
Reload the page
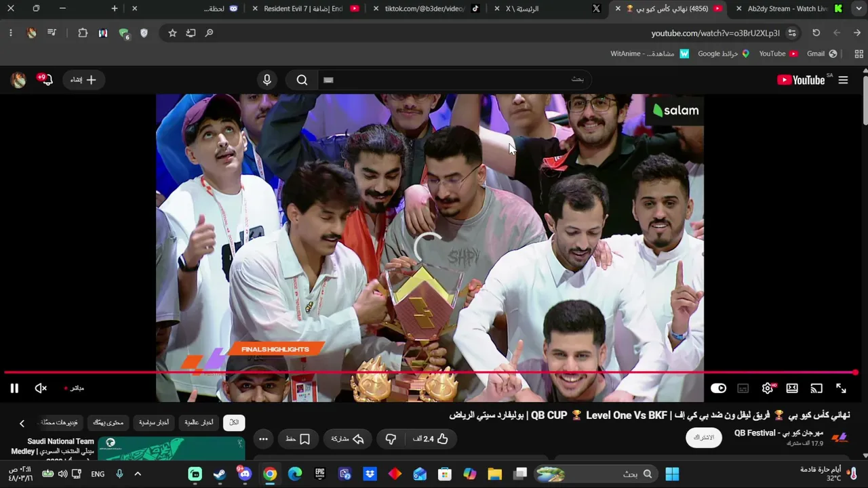point(816,33)
